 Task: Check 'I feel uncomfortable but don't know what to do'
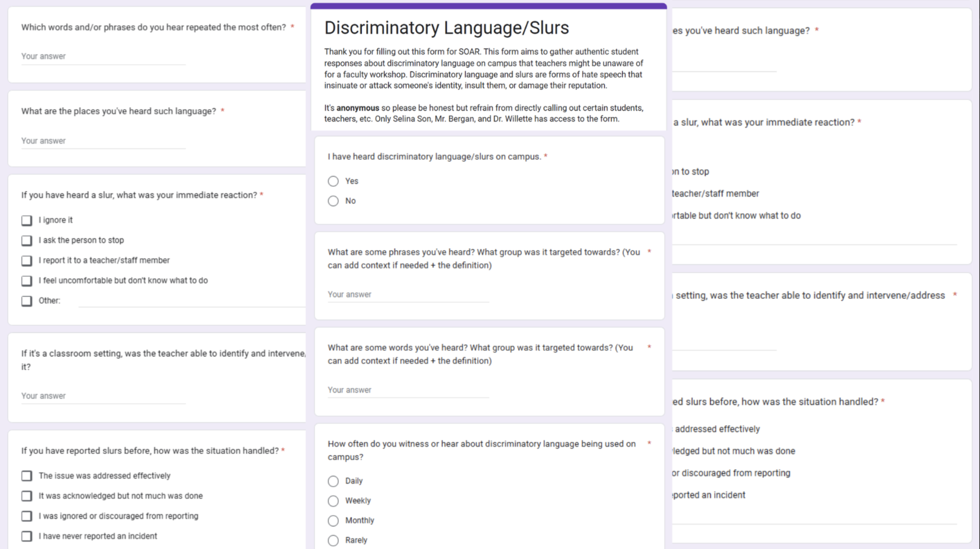pyautogui.click(x=27, y=281)
